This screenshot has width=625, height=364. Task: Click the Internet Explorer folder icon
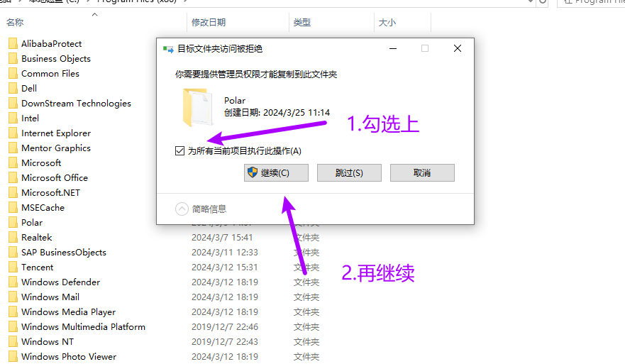[13, 133]
